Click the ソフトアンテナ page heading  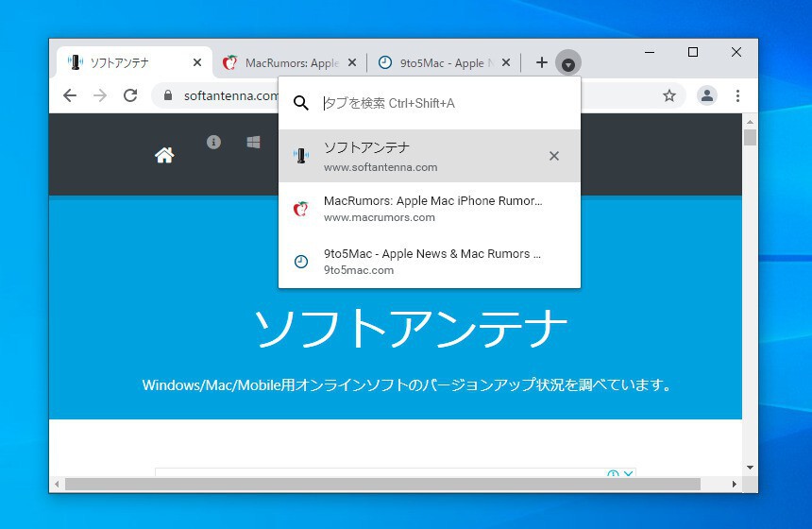410,329
